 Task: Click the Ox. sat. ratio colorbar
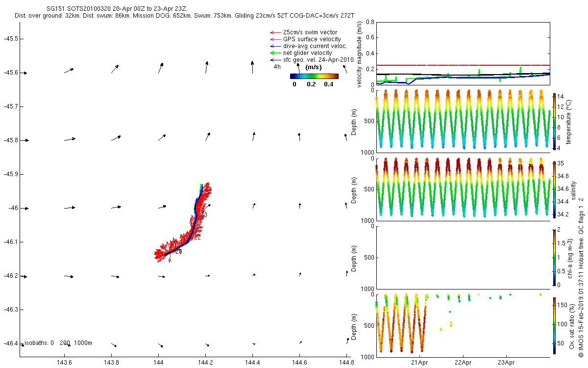[554, 325]
